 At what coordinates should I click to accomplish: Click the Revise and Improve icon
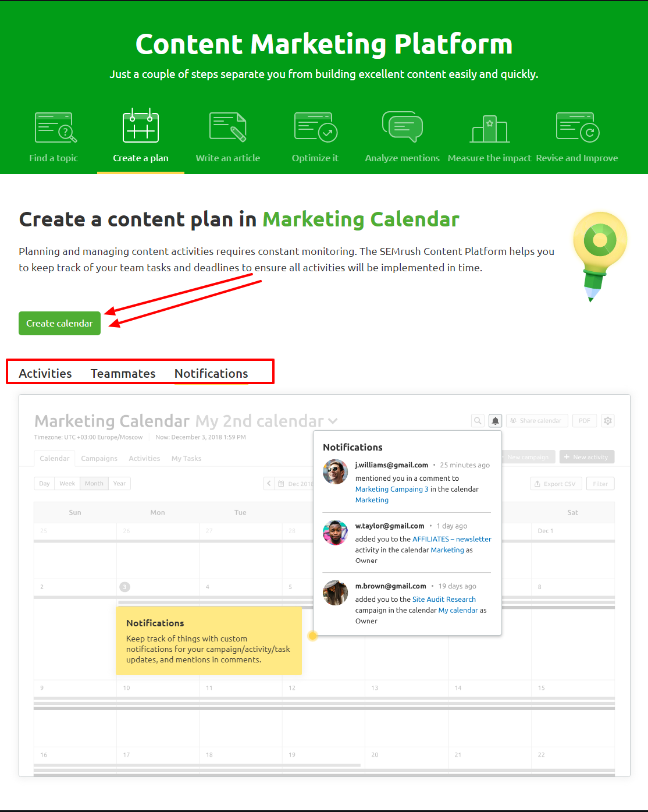coord(578,127)
